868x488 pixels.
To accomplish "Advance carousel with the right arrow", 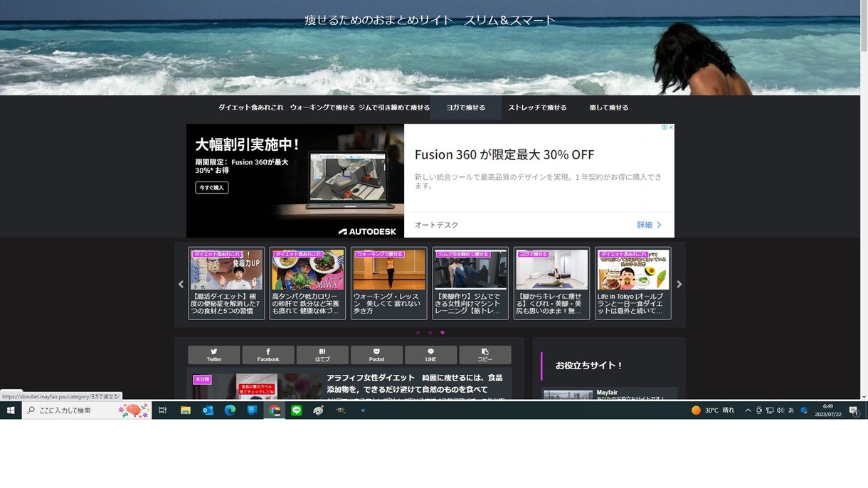I will pyautogui.click(x=679, y=284).
